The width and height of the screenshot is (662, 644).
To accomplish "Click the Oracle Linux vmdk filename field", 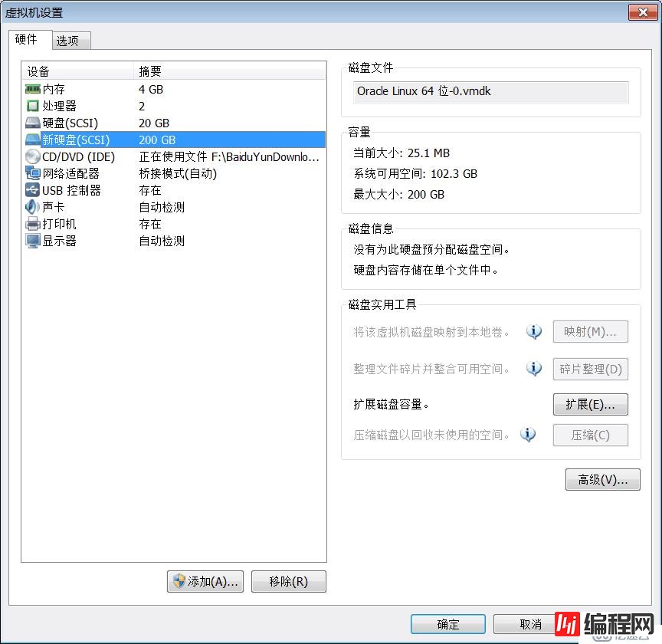I will (490, 92).
